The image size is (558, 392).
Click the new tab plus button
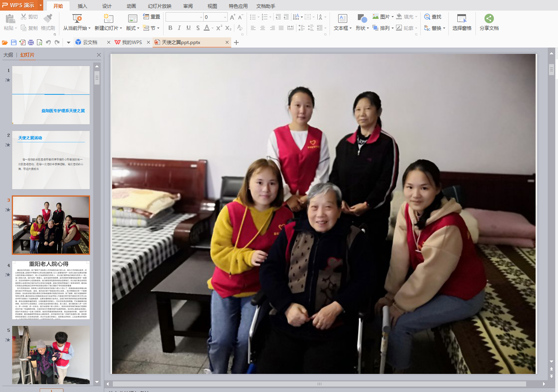click(x=236, y=42)
